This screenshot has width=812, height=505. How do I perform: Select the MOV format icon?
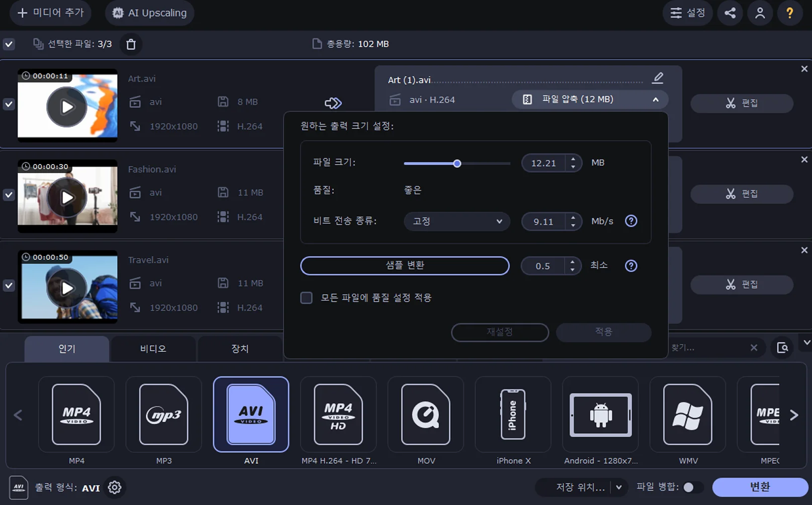pos(426,415)
